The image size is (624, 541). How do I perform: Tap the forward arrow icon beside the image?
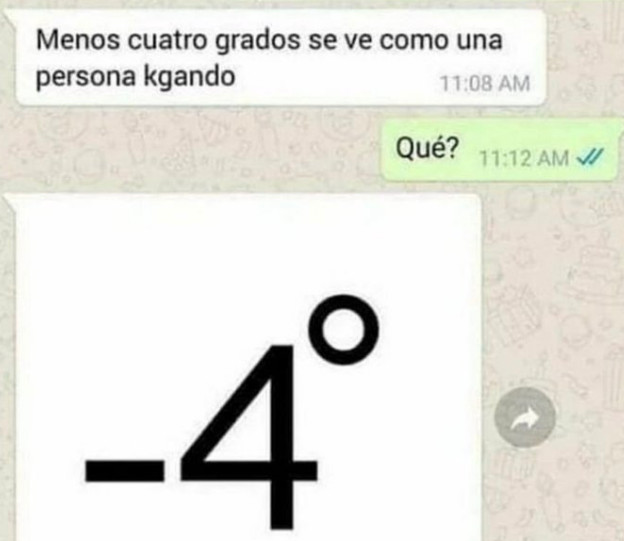pos(525,417)
